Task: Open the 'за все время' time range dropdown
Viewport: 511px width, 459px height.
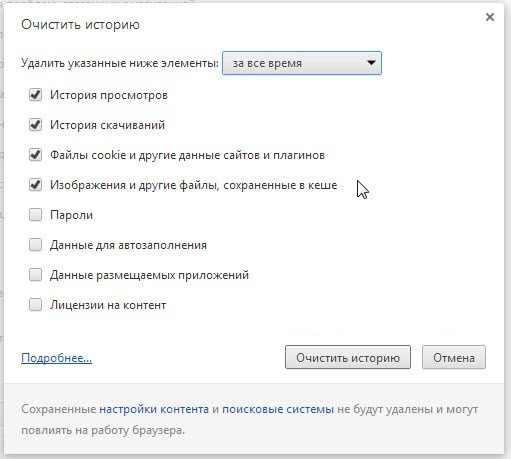Action: pyautogui.click(x=302, y=63)
